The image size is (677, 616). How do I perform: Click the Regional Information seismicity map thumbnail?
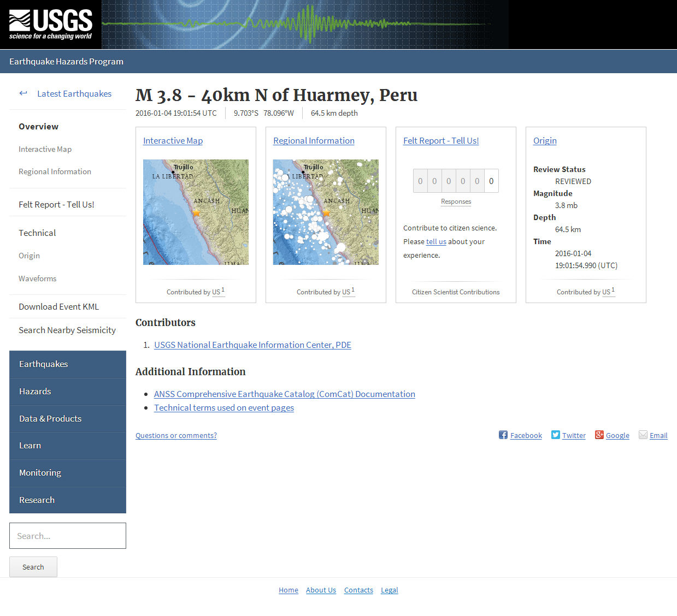tap(326, 212)
